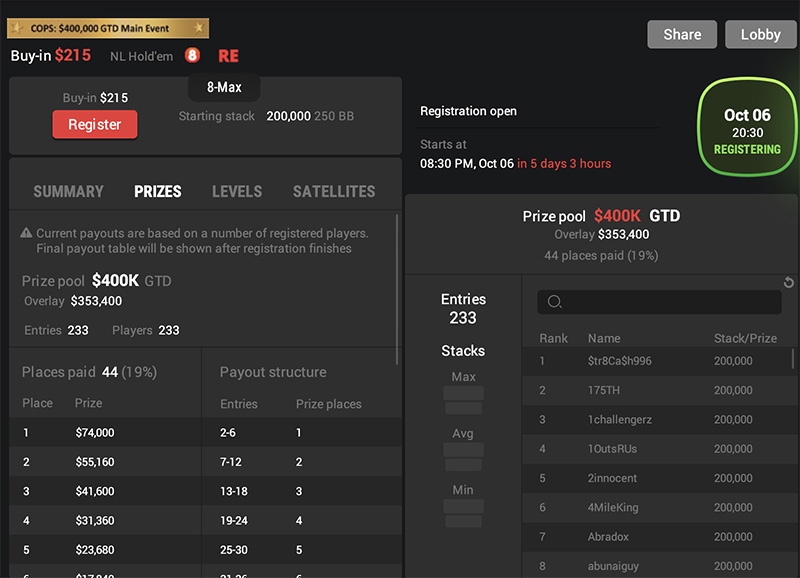
Task: Click the red RE re-entry icon
Action: click(x=228, y=56)
